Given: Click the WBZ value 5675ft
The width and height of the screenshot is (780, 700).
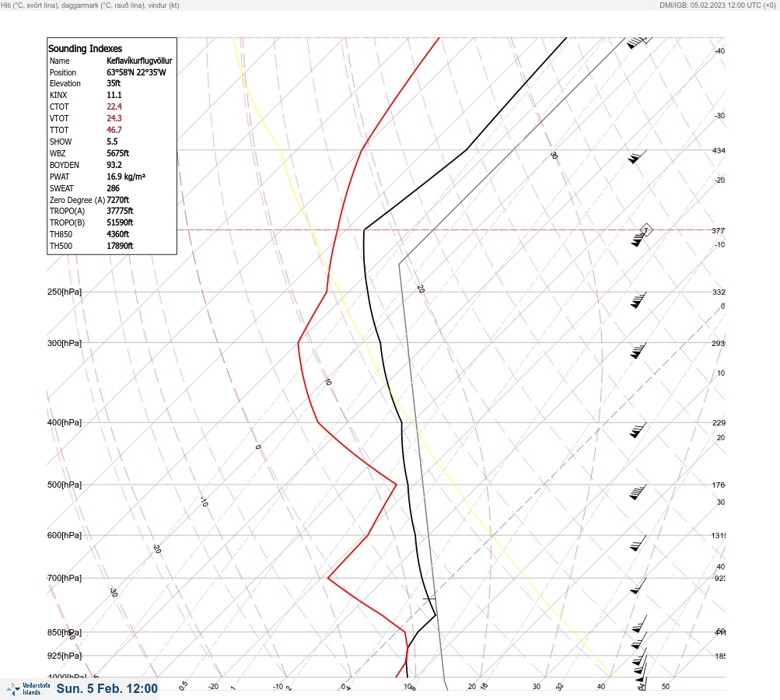Looking at the screenshot, I should coord(118,153).
